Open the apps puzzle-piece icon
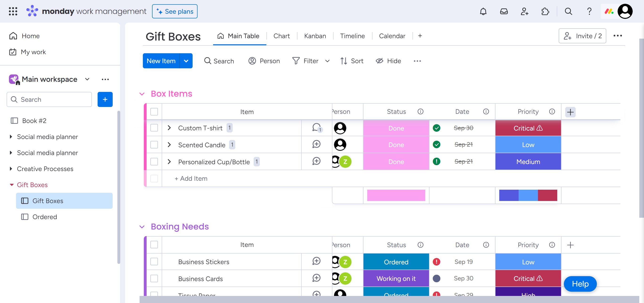644x303 pixels. (x=545, y=12)
